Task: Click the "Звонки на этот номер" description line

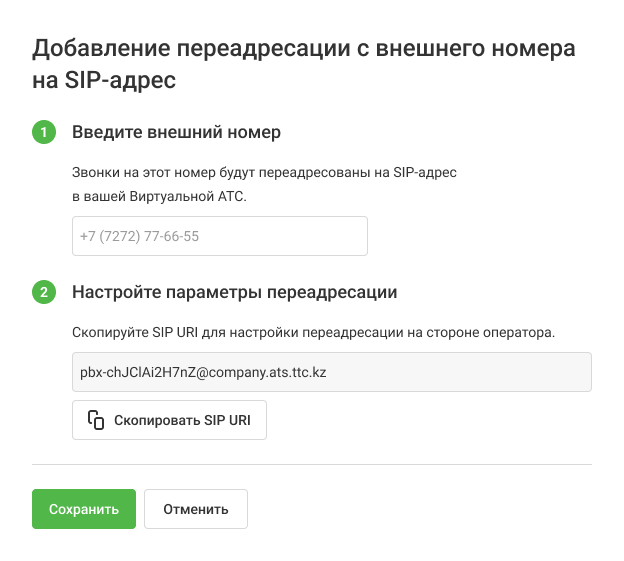Action: point(265,172)
